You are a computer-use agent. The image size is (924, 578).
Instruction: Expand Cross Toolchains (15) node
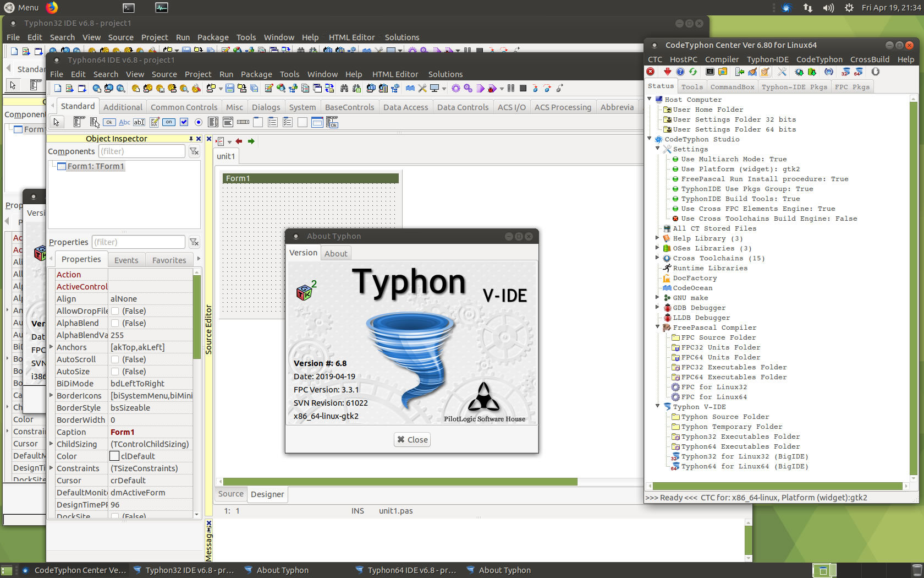658,258
